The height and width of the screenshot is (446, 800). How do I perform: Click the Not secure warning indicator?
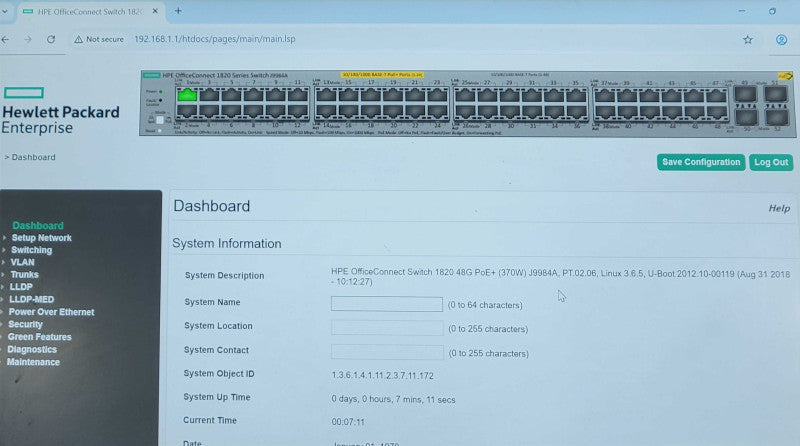[x=99, y=39]
